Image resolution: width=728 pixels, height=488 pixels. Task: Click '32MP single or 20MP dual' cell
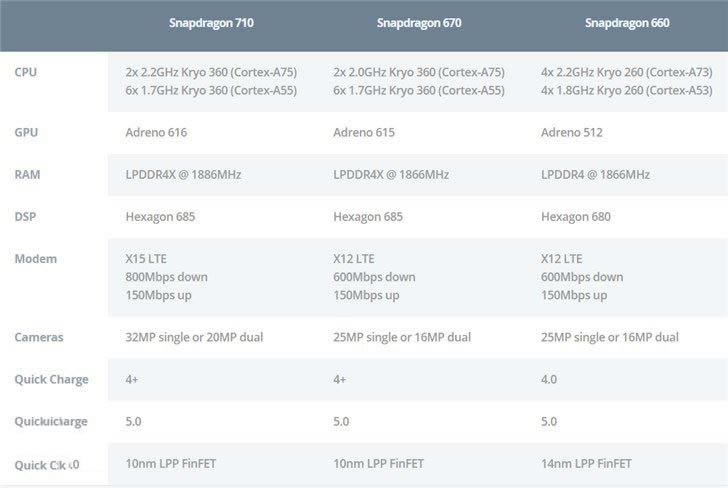point(194,337)
